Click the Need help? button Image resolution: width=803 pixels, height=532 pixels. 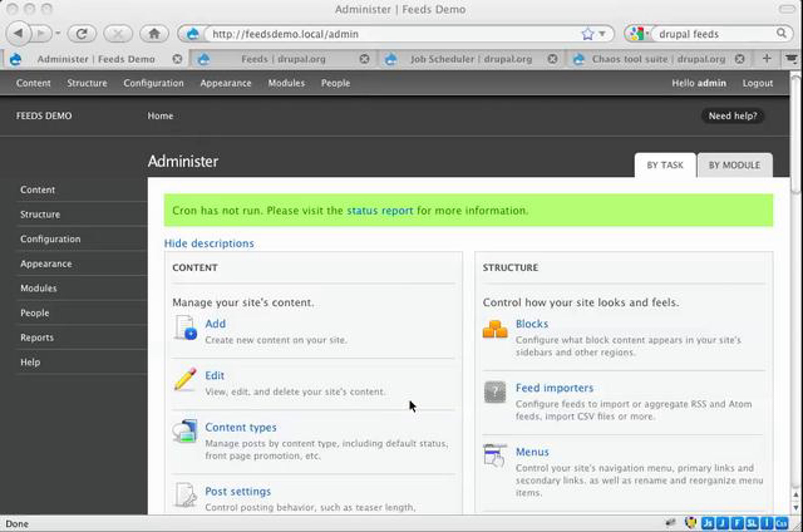732,116
